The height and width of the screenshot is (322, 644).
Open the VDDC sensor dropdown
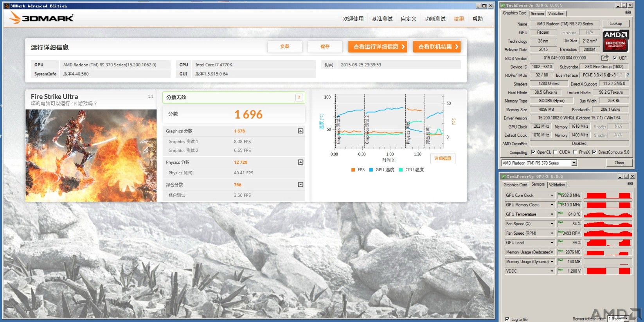pos(552,271)
